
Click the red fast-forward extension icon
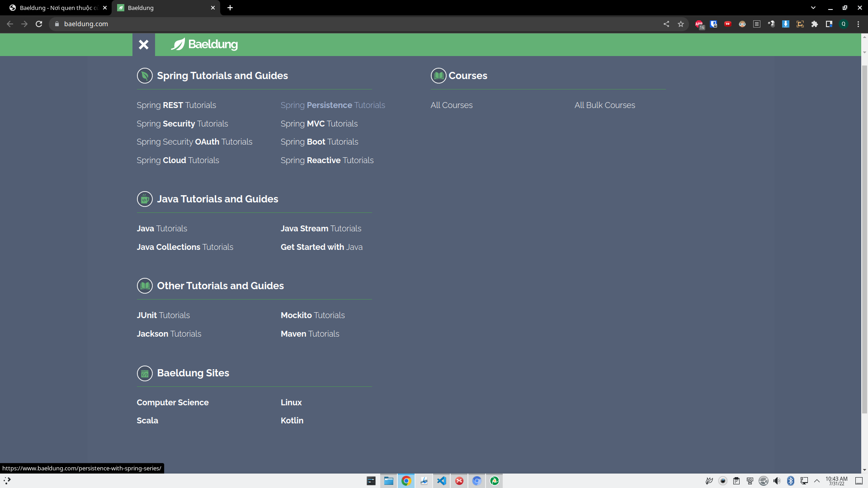(728, 24)
